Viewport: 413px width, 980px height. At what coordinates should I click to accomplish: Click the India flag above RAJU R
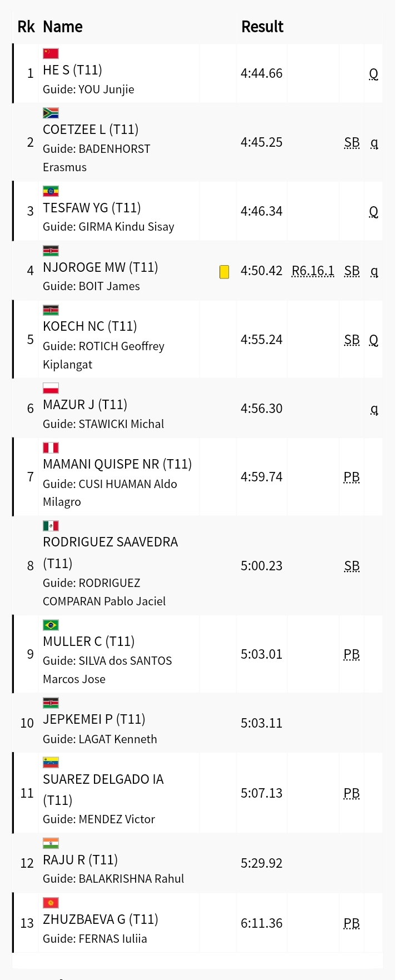pyautogui.click(x=51, y=843)
